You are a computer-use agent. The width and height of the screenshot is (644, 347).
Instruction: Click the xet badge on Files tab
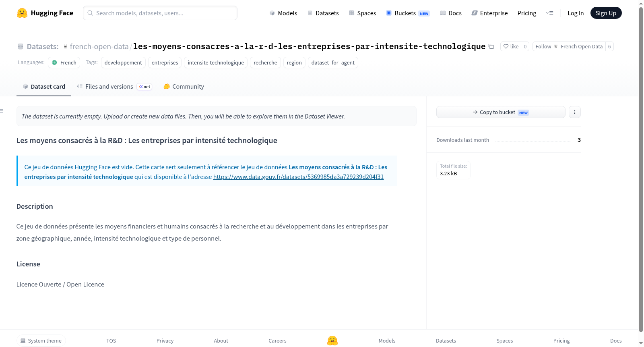tap(144, 87)
